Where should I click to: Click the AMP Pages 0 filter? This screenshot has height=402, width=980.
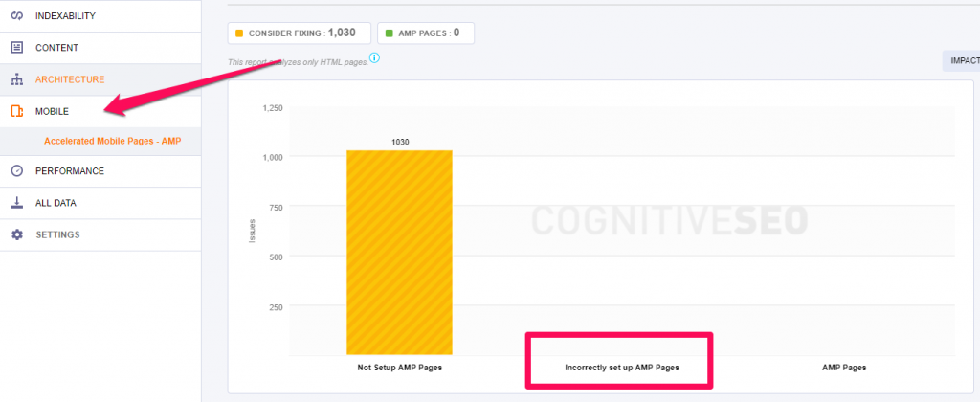click(x=426, y=33)
